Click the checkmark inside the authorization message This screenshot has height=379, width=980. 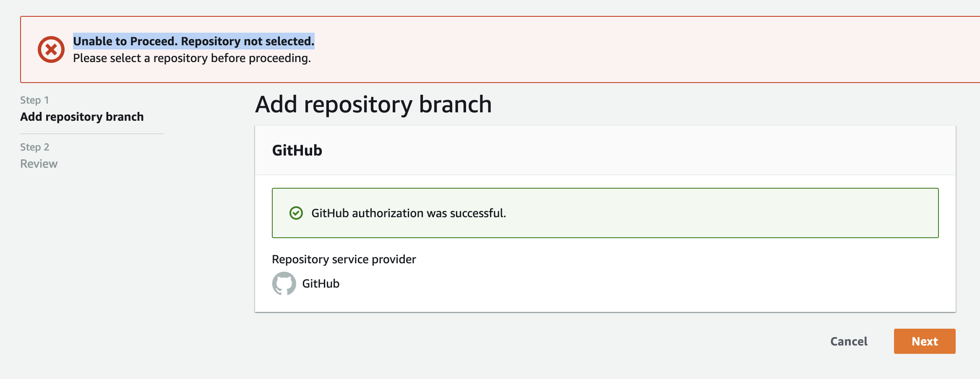[297, 213]
